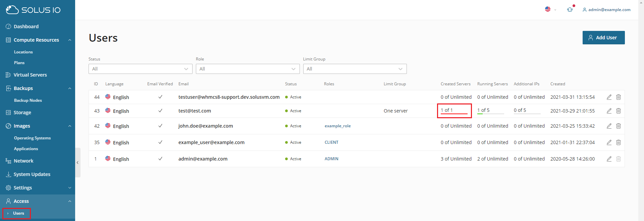Click the delete trash icon for test@test.com
644x221 pixels.
click(x=618, y=111)
